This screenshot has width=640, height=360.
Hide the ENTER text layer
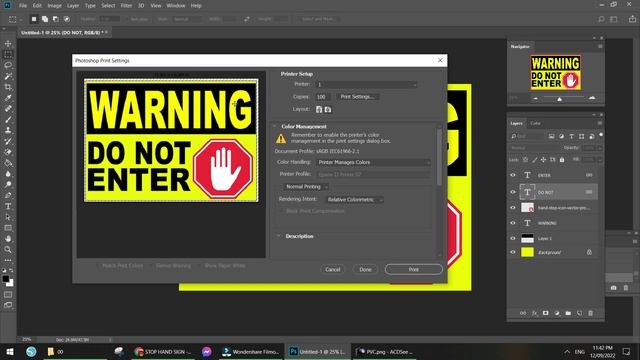click(513, 175)
